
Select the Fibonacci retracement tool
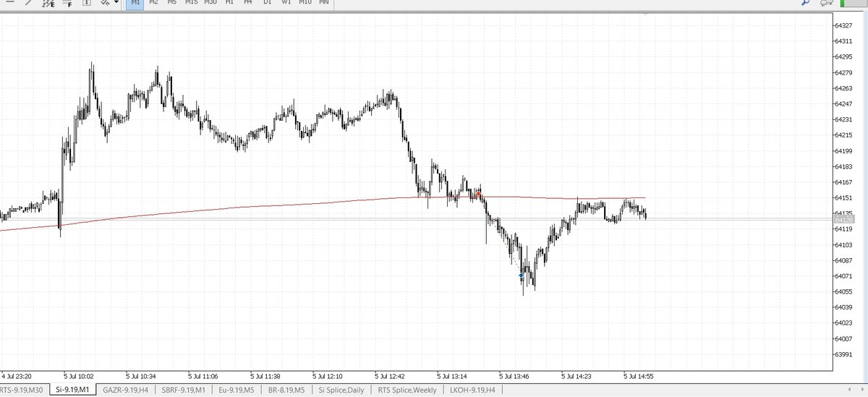click(68, 3)
